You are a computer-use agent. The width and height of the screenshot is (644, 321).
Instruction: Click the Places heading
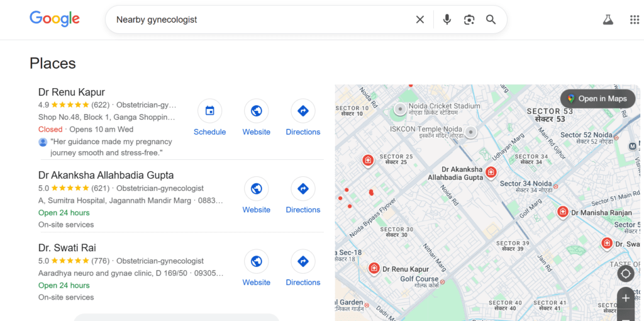[x=53, y=64]
